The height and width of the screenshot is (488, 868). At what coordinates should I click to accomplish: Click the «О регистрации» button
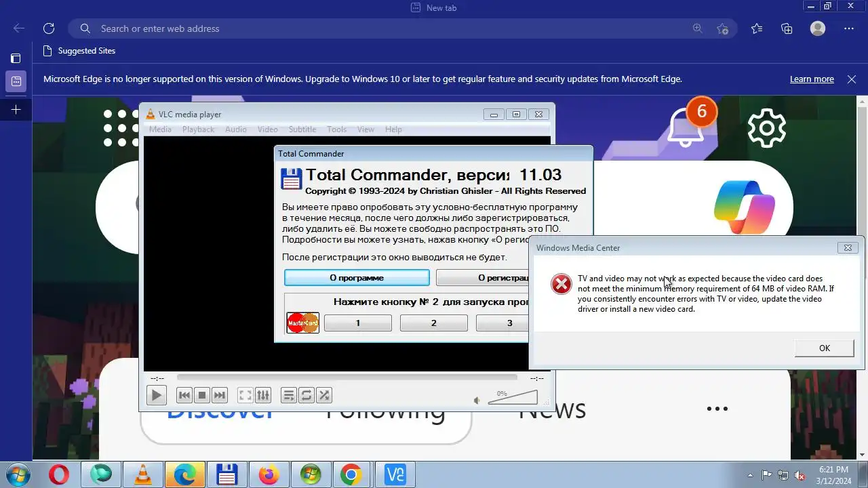[x=482, y=278]
